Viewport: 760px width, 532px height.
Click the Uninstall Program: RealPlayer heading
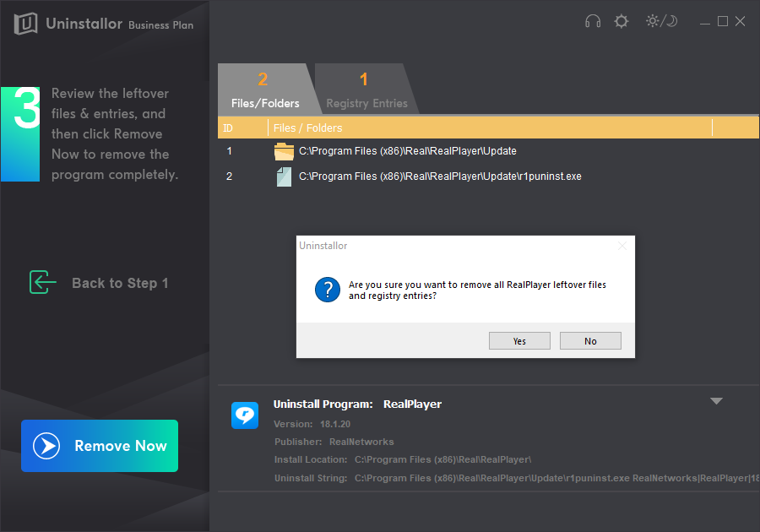click(x=358, y=404)
